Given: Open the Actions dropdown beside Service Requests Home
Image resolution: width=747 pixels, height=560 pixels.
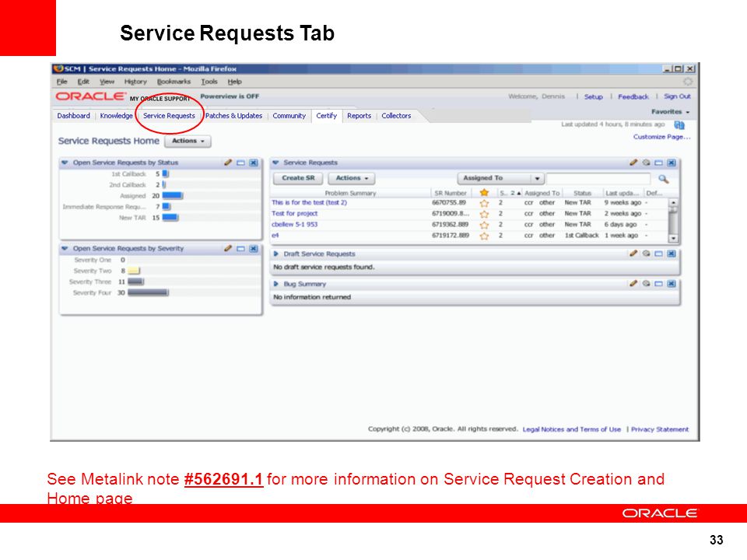Looking at the screenshot, I should [x=188, y=142].
